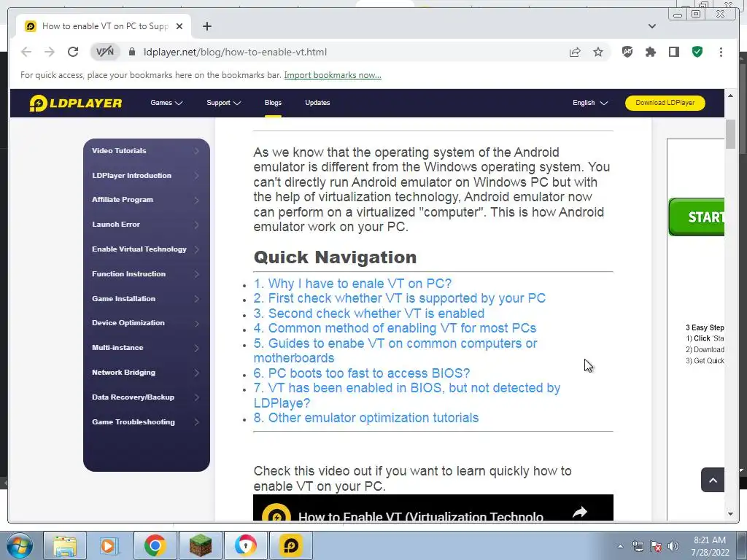Click the 'Import bookmarks now...' link

[x=333, y=75]
